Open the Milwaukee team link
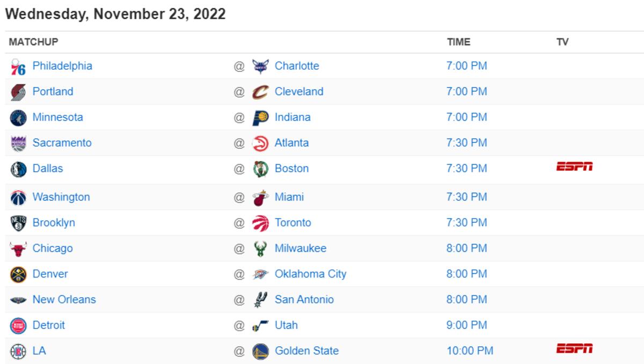The width and height of the screenshot is (644, 364). click(x=300, y=248)
